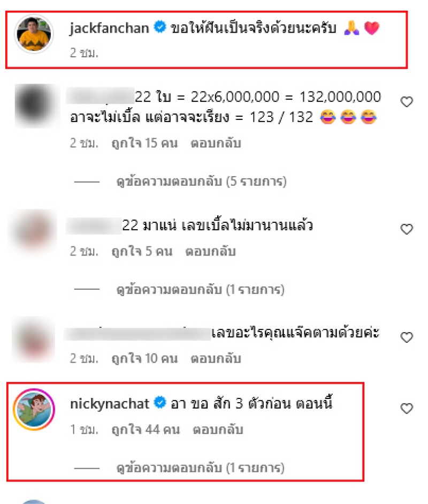Like nickynachat's comment with heart icon

pyautogui.click(x=407, y=408)
